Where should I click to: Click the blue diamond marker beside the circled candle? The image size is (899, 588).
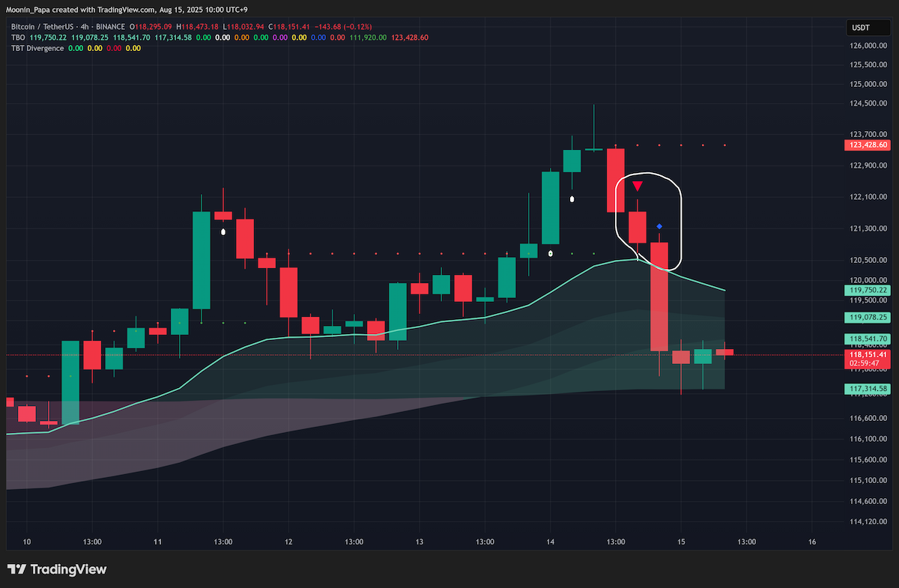[659, 226]
